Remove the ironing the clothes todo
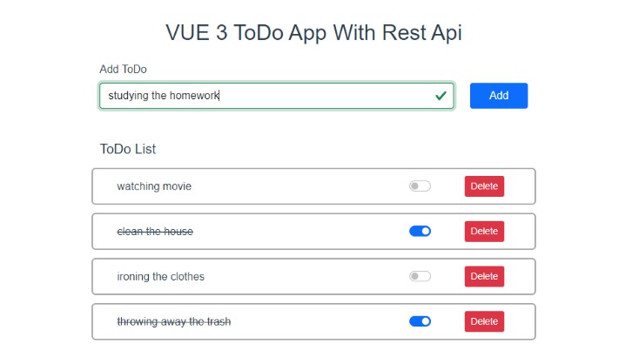Screen dimensions: 619x364 [x=484, y=277]
